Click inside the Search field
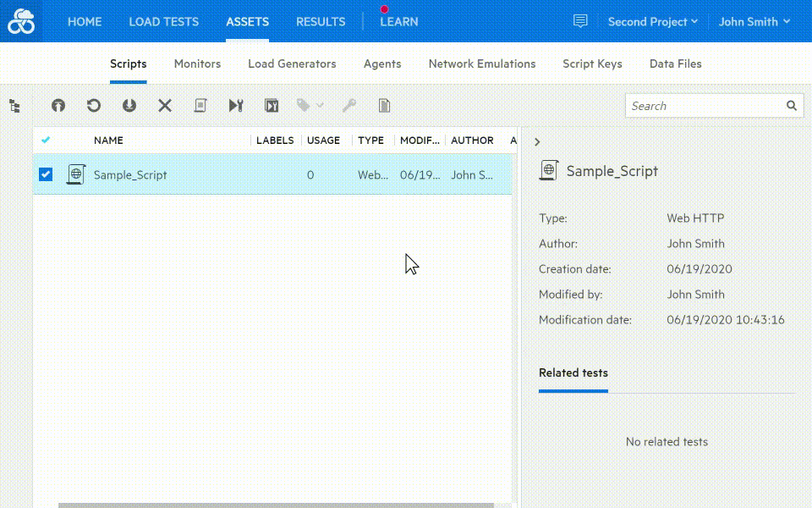 tap(706, 105)
